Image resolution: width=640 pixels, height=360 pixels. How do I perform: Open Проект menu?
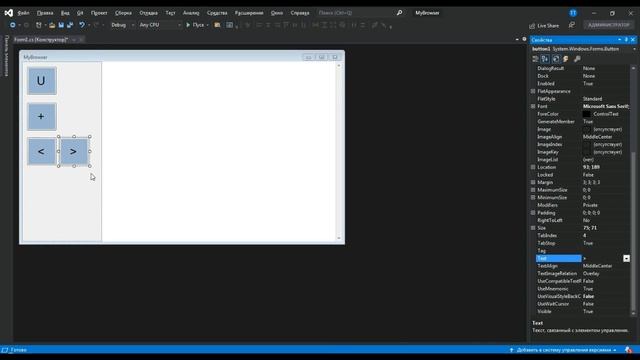click(x=99, y=13)
